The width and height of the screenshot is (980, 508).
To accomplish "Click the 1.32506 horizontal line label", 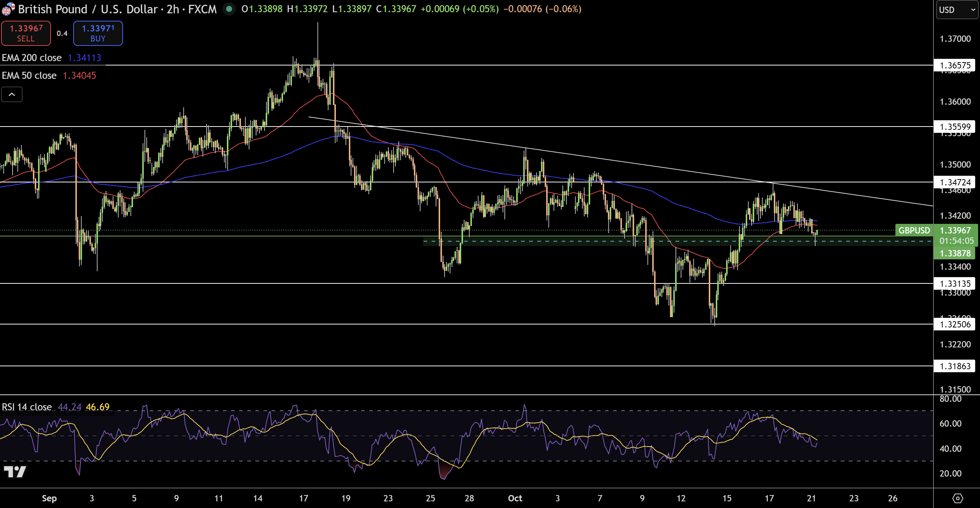I will coord(955,324).
